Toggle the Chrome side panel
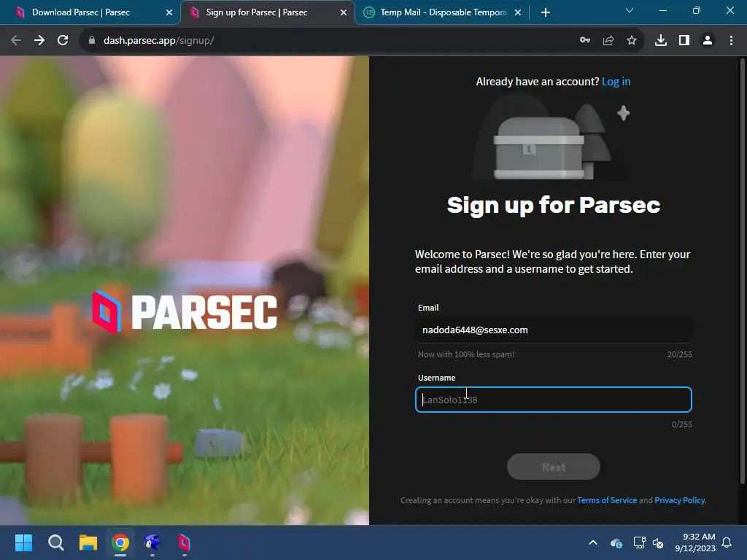This screenshot has width=747, height=560. coord(684,41)
